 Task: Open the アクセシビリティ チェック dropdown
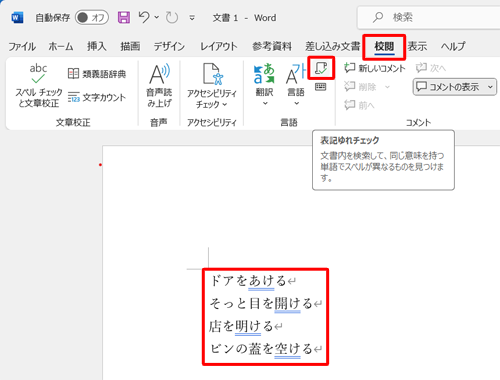tap(211, 86)
